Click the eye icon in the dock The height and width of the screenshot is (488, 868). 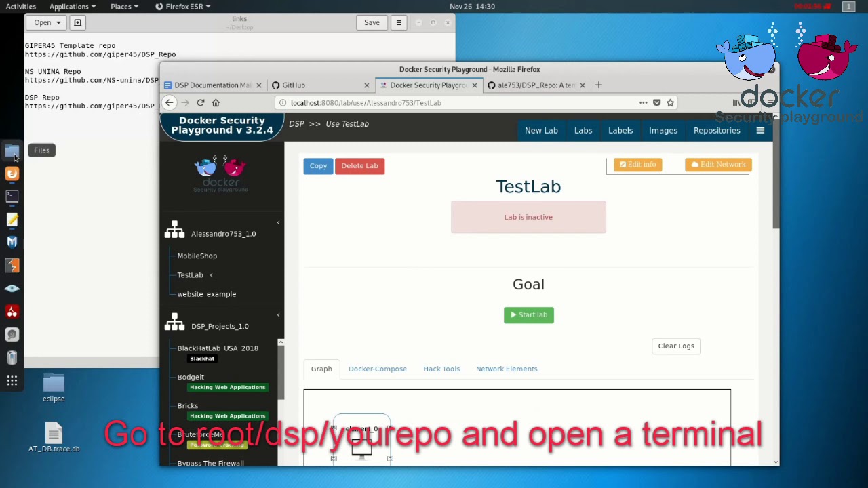click(12, 289)
